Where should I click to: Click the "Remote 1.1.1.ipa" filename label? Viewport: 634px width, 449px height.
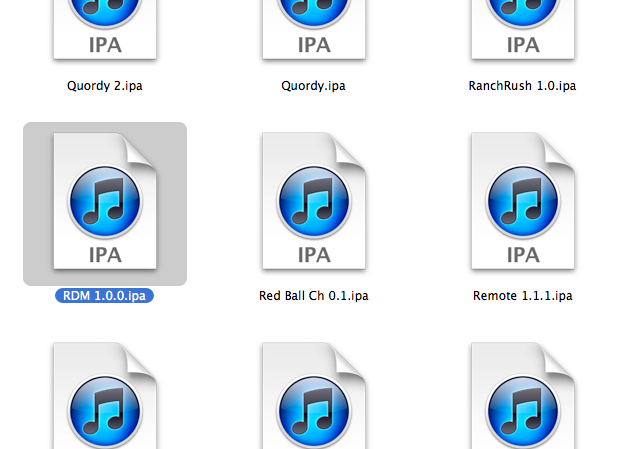(522, 296)
